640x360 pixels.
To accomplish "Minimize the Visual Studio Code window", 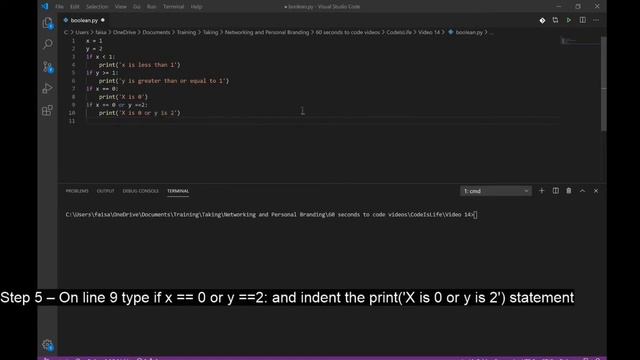I will click(559, 7).
